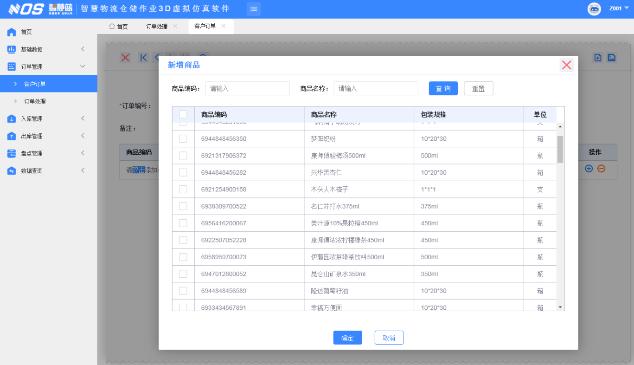Check the row 6921254900158 checkbox

coord(183,189)
